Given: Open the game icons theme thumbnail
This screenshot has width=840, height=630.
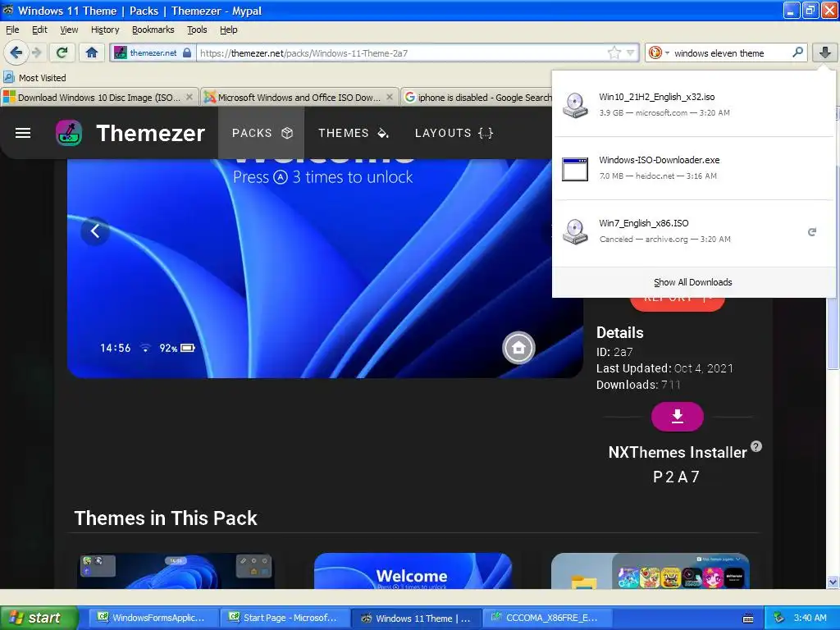Looking at the screenshot, I should pyautogui.click(x=650, y=571).
